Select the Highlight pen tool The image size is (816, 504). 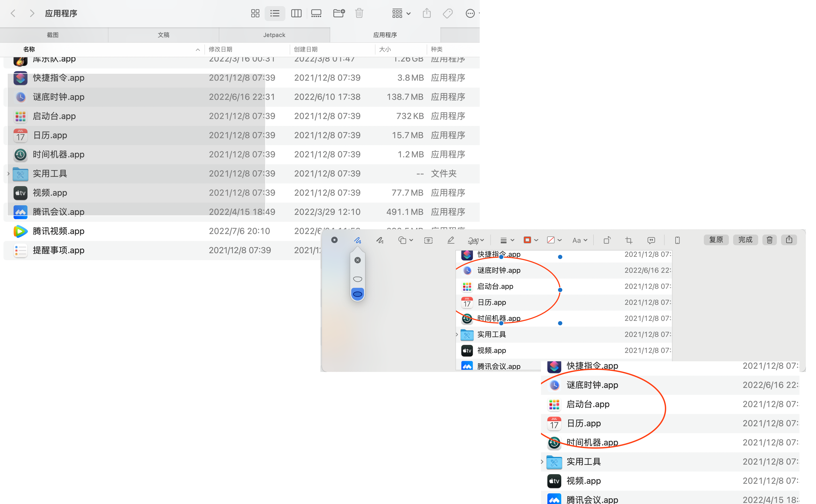(x=451, y=240)
